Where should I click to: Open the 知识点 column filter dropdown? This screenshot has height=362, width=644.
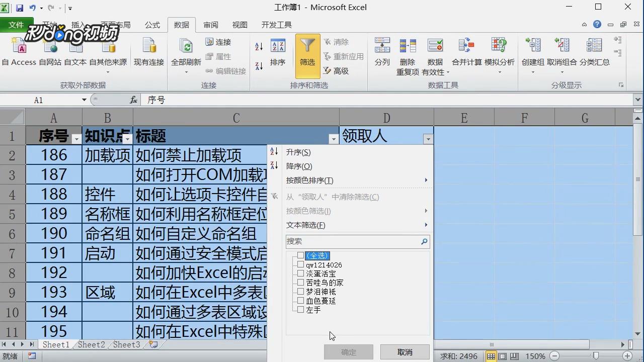click(127, 139)
